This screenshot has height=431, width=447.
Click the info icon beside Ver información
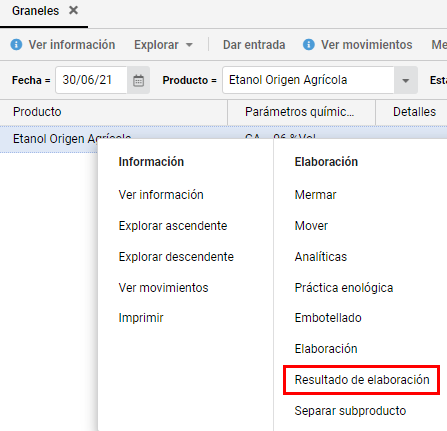(16, 44)
